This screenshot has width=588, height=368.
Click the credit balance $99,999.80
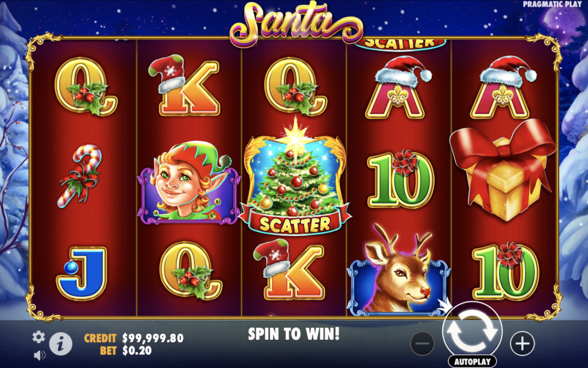pyautogui.click(x=153, y=338)
